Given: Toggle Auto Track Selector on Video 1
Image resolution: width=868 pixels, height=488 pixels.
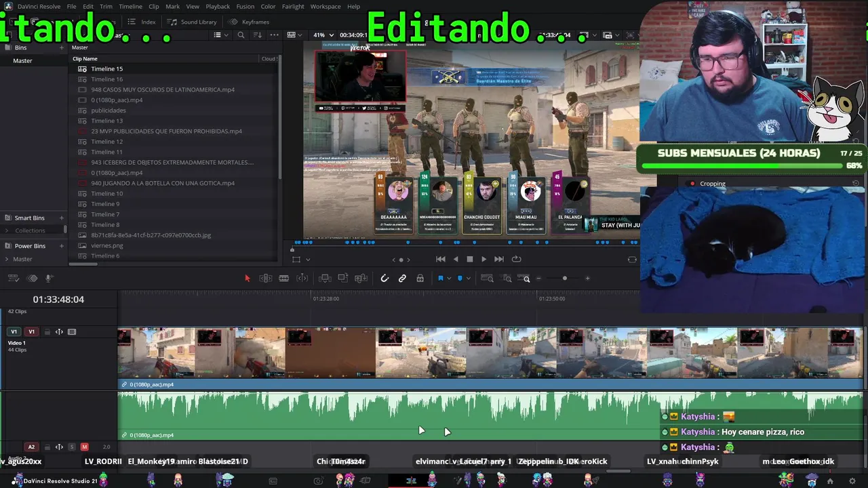Looking at the screenshot, I should (x=59, y=332).
